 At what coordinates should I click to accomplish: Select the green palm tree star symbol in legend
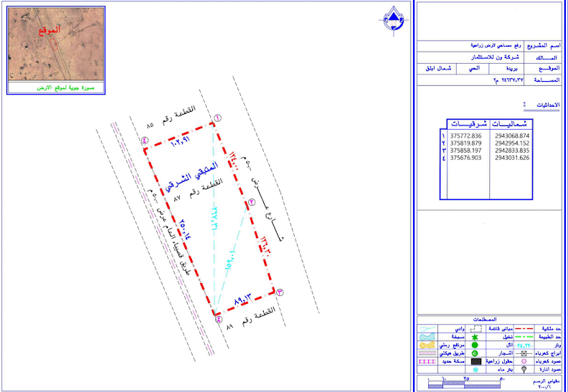tap(476, 338)
